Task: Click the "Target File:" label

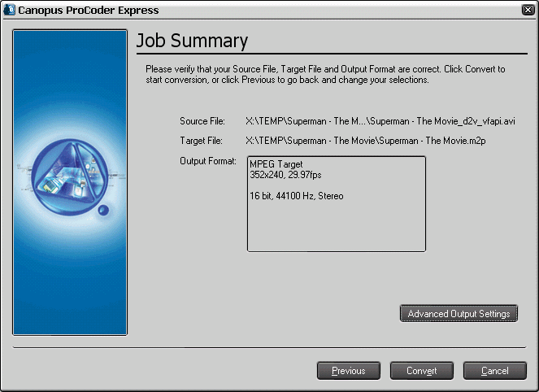Action: pyautogui.click(x=202, y=142)
